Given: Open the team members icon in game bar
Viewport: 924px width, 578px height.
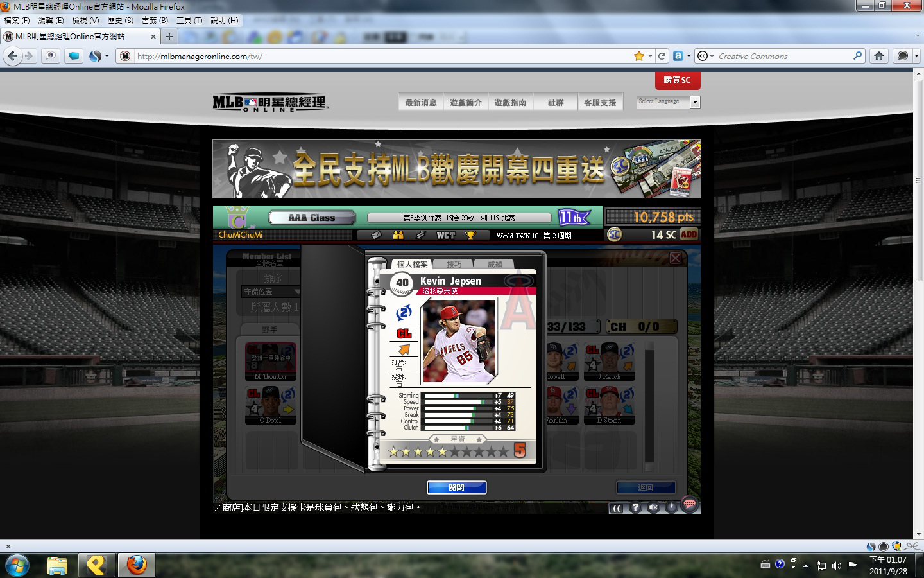Looking at the screenshot, I should click(398, 235).
